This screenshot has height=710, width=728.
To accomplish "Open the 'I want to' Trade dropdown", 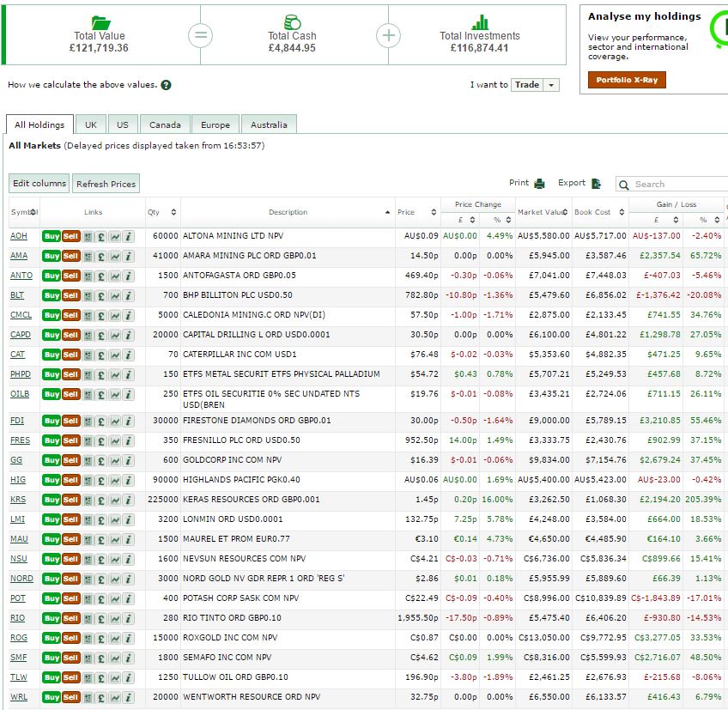I will pos(535,85).
